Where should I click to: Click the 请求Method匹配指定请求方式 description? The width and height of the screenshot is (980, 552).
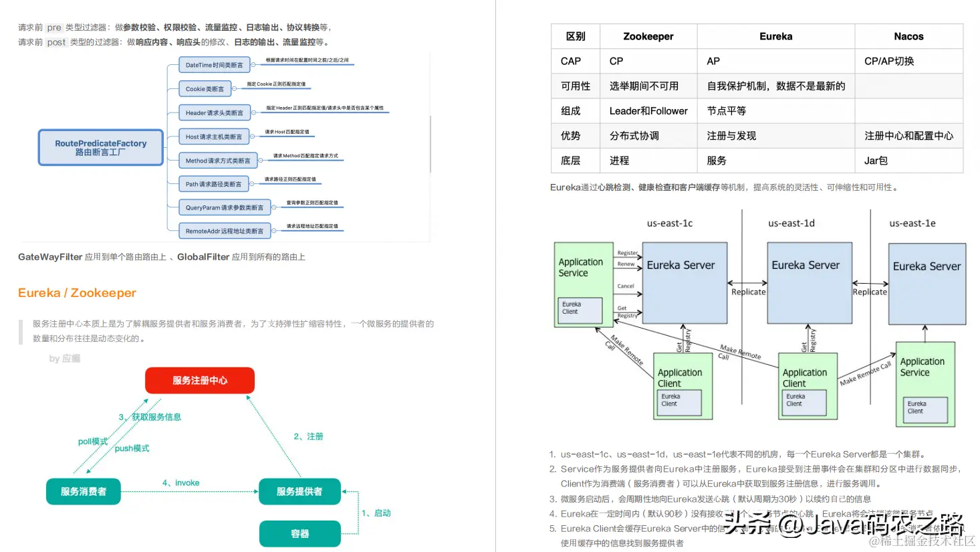(305, 156)
